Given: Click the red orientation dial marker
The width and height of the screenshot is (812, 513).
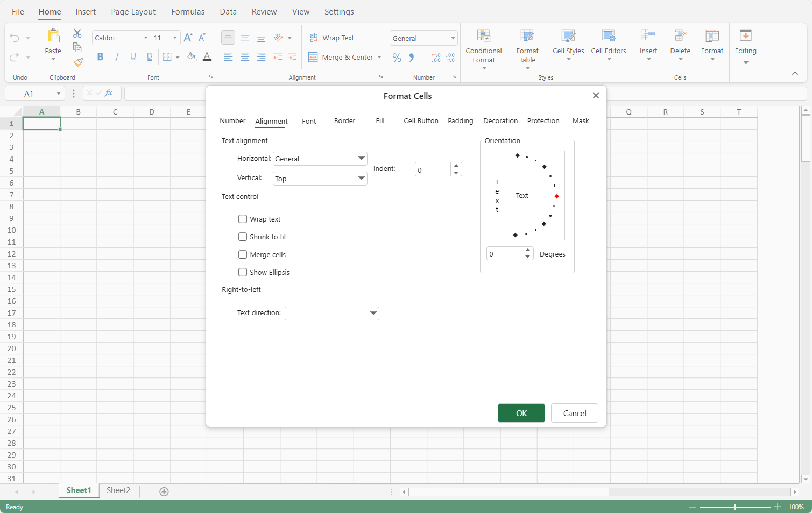Looking at the screenshot, I should click(556, 196).
